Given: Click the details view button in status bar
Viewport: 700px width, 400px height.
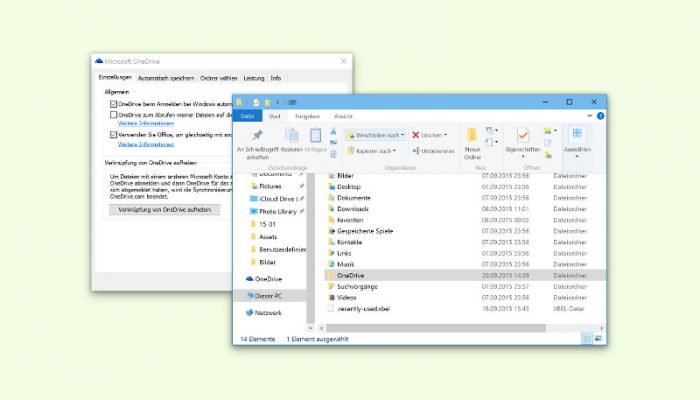Looking at the screenshot, I should [x=587, y=339].
